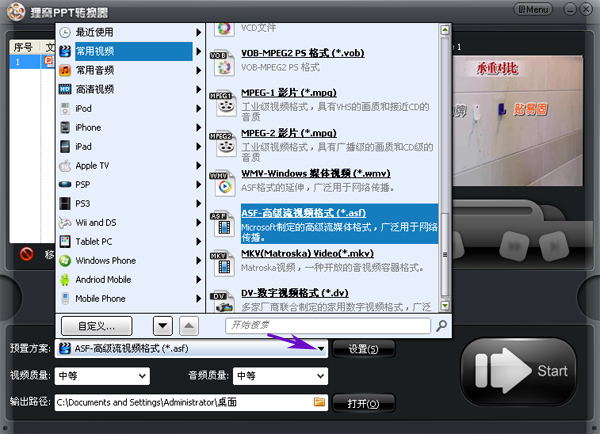Choose MPEG-1 影片 (*.mpg) format

tap(289, 93)
